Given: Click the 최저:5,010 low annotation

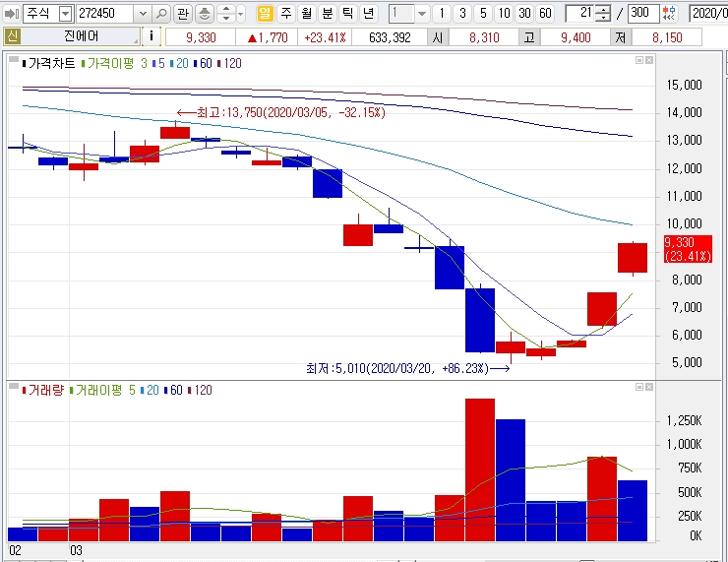Looking at the screenshot, I should (x=408, y=368).
